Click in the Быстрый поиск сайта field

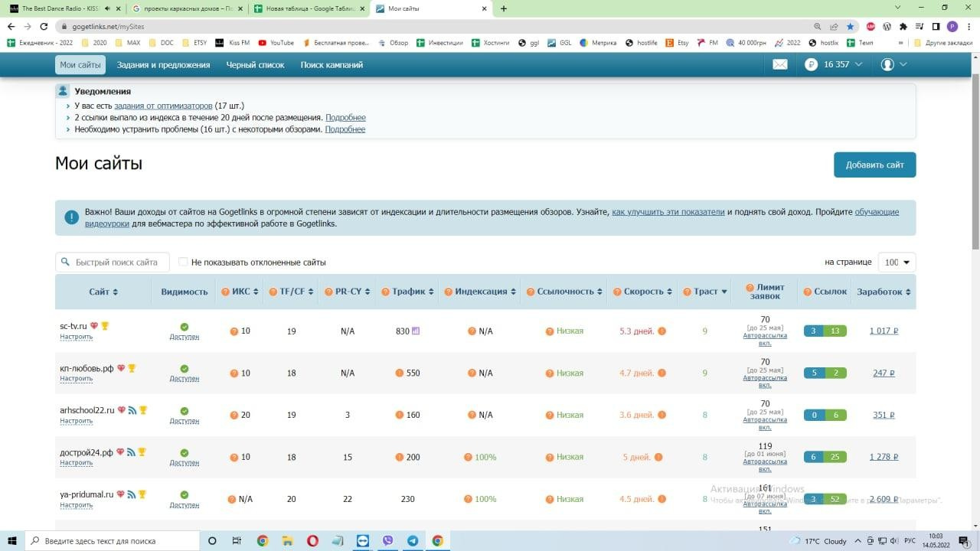click(112, 262)
